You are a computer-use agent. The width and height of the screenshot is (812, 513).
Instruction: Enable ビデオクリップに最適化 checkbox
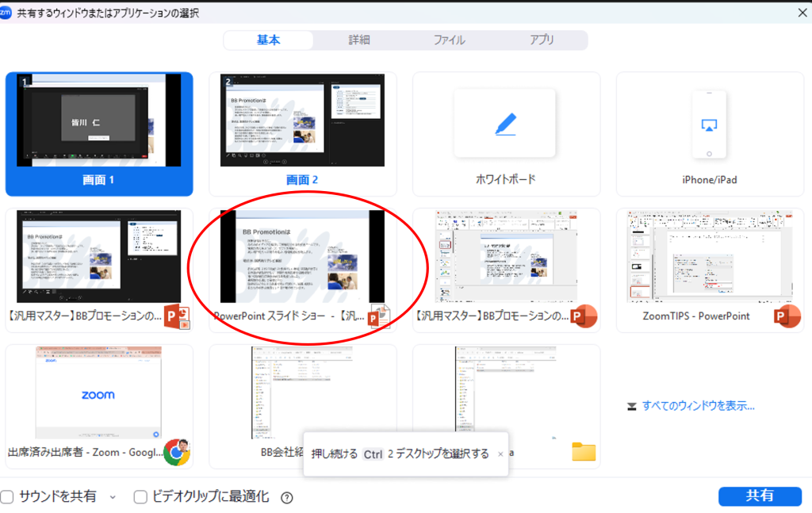click(140, 497)
